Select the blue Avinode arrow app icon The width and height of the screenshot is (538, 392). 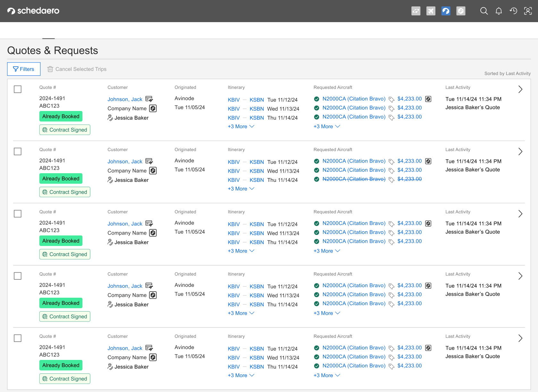[446, 11]
